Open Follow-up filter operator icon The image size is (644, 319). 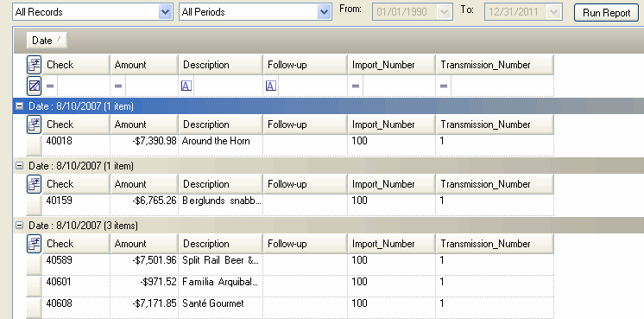[x=271, y=86]
